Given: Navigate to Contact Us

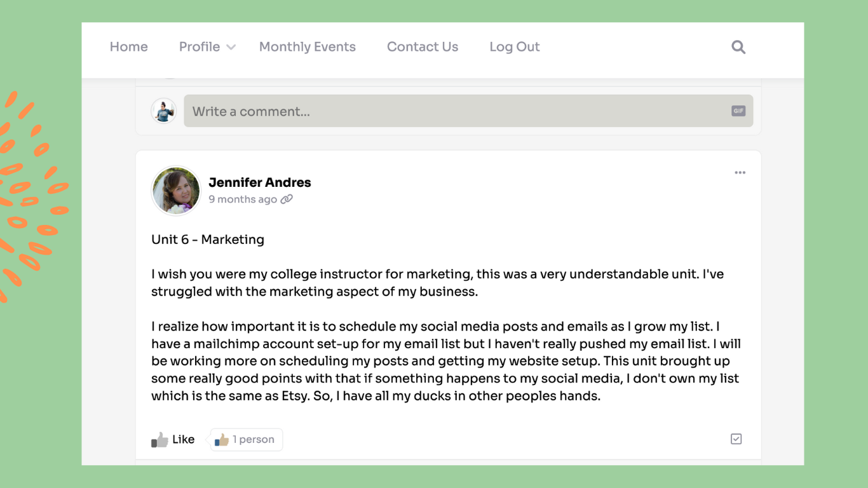Looking at the screenshot, I should click(422, 47).
